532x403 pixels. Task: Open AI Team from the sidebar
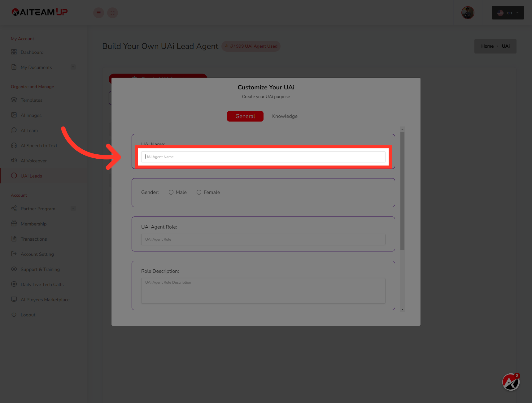(29, 131)
